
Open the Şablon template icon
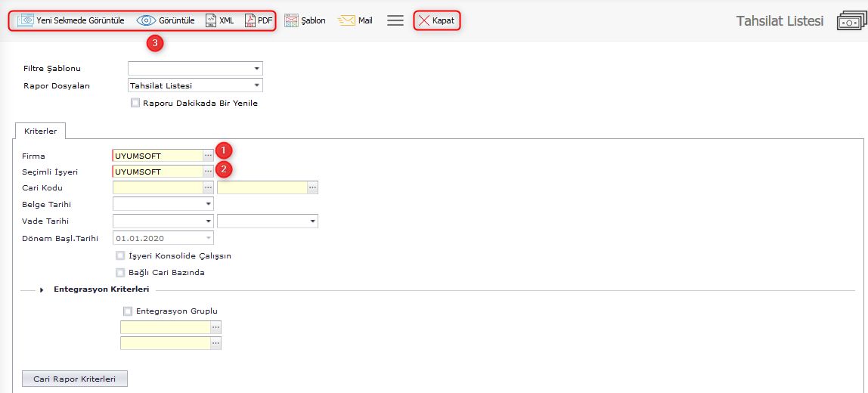[291, 20]
